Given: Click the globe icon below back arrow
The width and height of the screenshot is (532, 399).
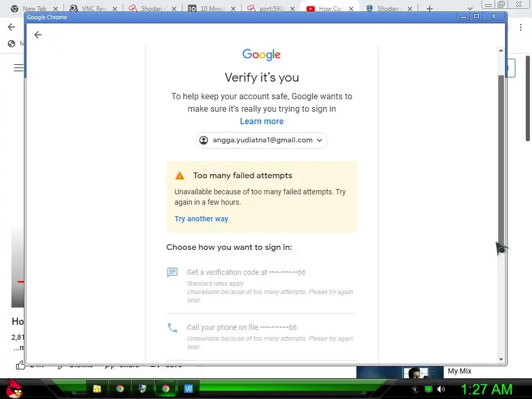Looking at the screenshot, I should [11, 44].
